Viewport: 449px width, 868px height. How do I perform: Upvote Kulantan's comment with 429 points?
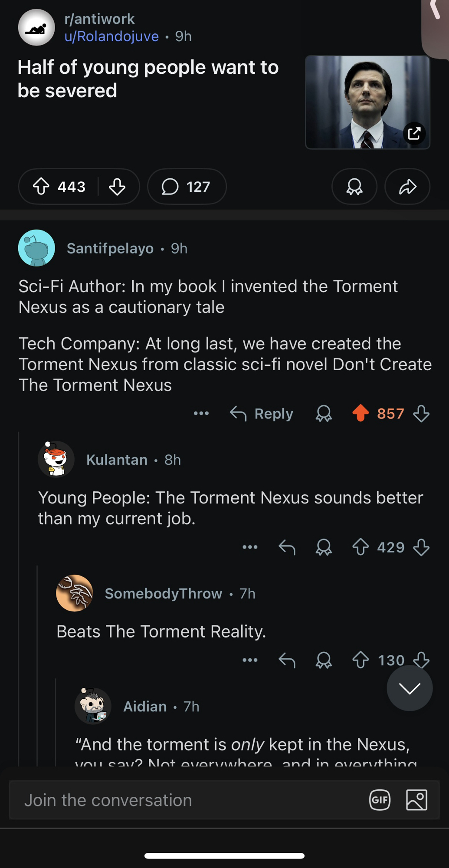tap(361, 547)
